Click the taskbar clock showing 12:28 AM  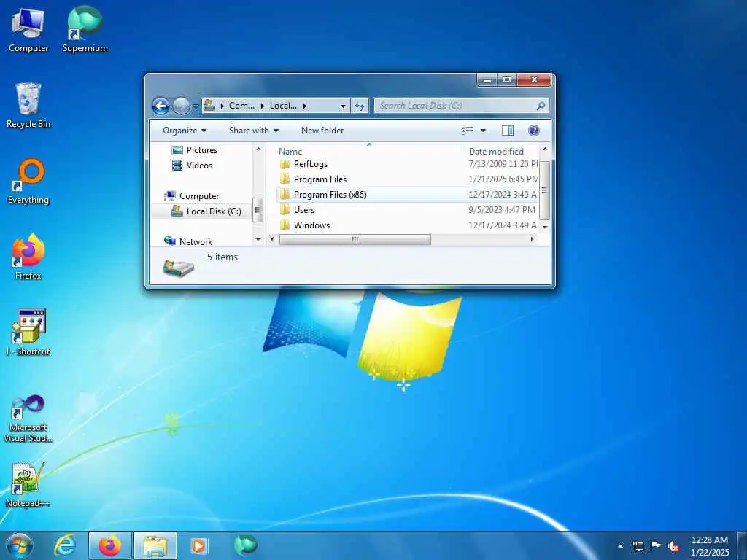[x=709, y=545]
